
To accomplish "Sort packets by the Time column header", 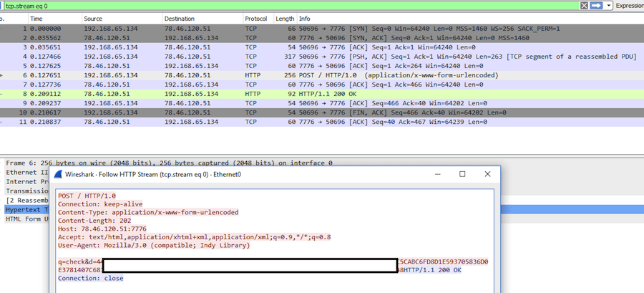I will (54, 19).
